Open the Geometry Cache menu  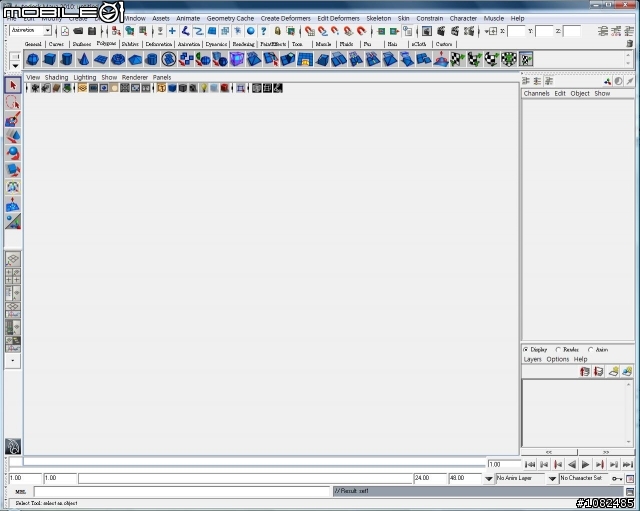coord(230,18)
